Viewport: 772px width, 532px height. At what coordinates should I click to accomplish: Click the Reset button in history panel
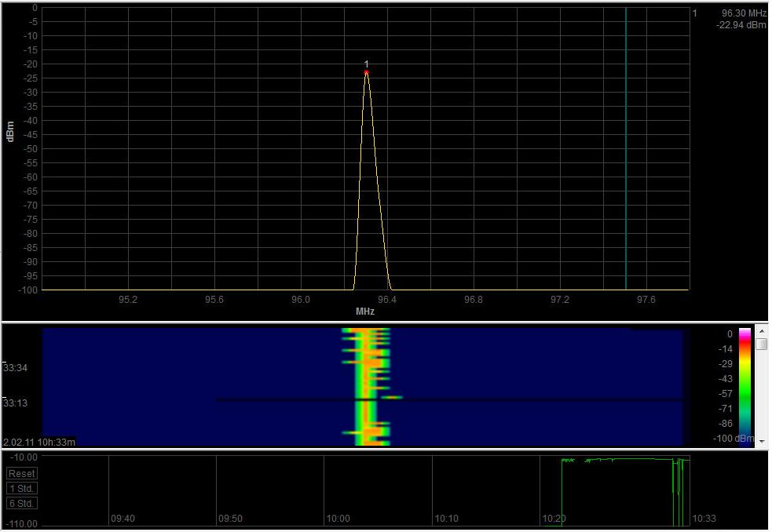[x=22, y=473]
